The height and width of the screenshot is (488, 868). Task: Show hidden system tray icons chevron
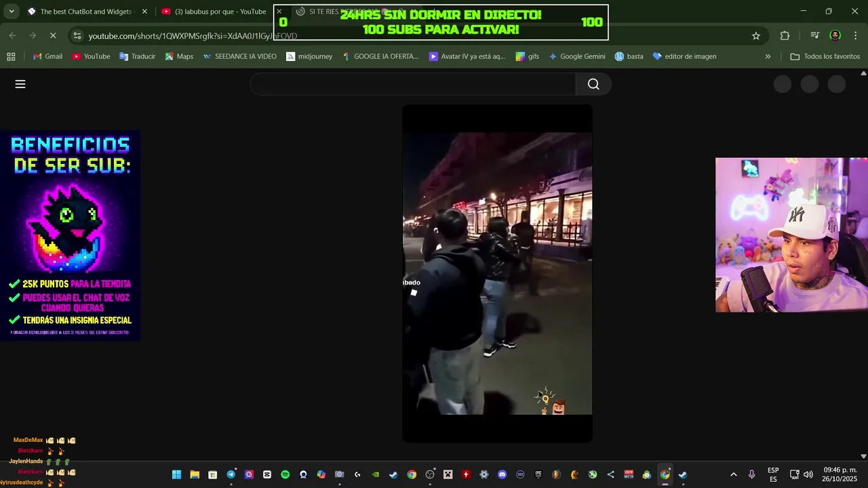pos(733,474)
